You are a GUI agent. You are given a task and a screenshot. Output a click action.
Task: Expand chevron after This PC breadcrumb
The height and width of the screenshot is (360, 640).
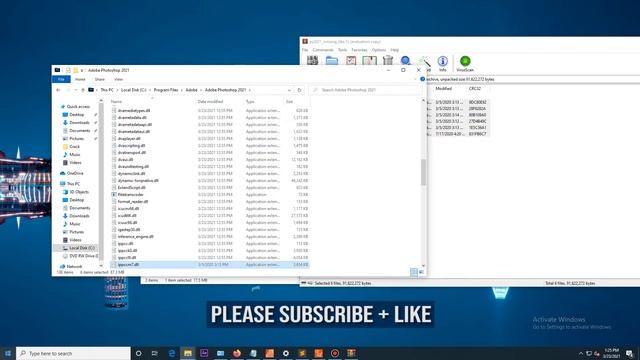tap(117, 90)
